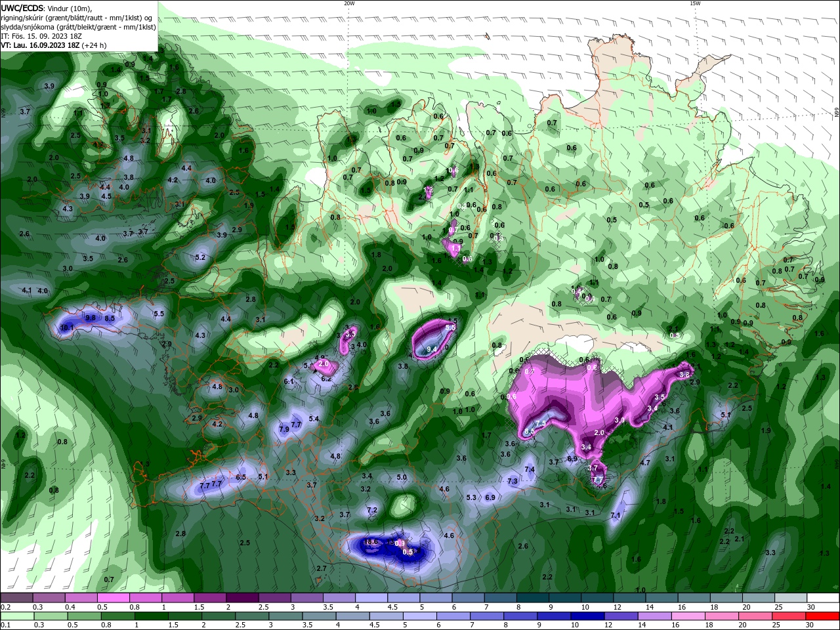Click the map value '7.1'
Image resolution: width=840 pixels, height=630 pixels.
point(616,516)
